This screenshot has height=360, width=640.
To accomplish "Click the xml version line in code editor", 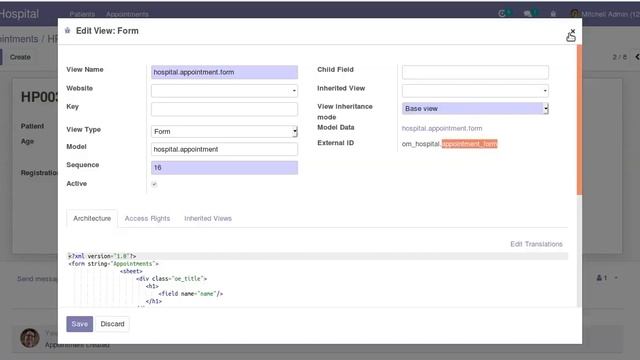I will coord(102,256).
